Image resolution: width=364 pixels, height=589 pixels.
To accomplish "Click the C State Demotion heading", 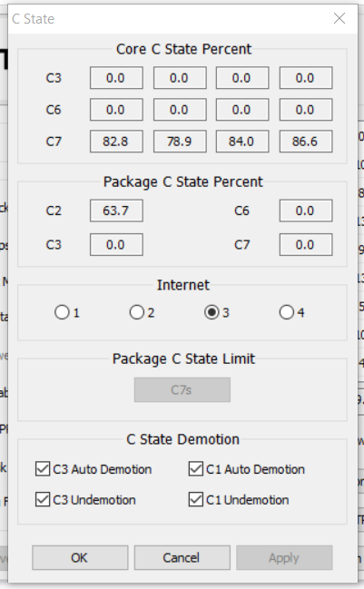I will (x=183, y=439).
